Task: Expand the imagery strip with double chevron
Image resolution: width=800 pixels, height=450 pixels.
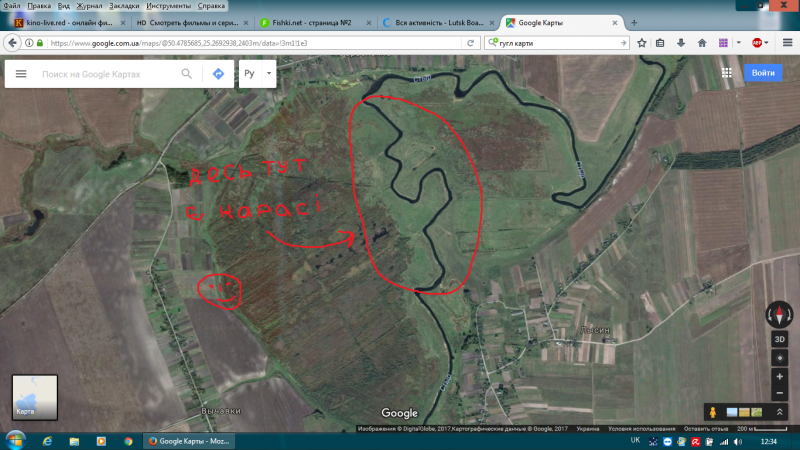Action: coord(780,412)
